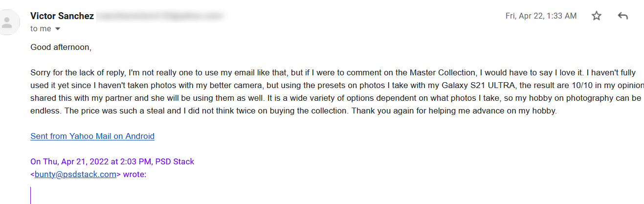Click the bunty@psdstack.com email link
Viewport: 644px width, 204px height.
pyautogui.click(x=75, y=174)
